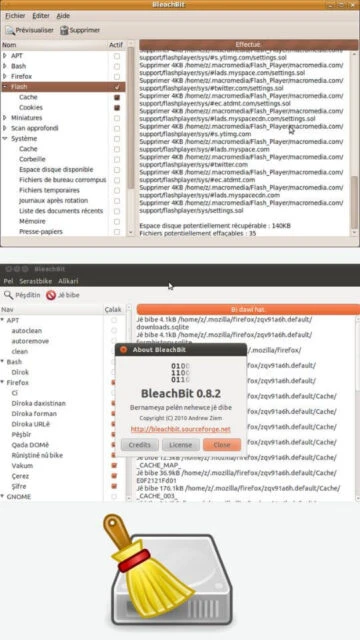
Task: Select the Espace disque disponible item
Action: 56,169
